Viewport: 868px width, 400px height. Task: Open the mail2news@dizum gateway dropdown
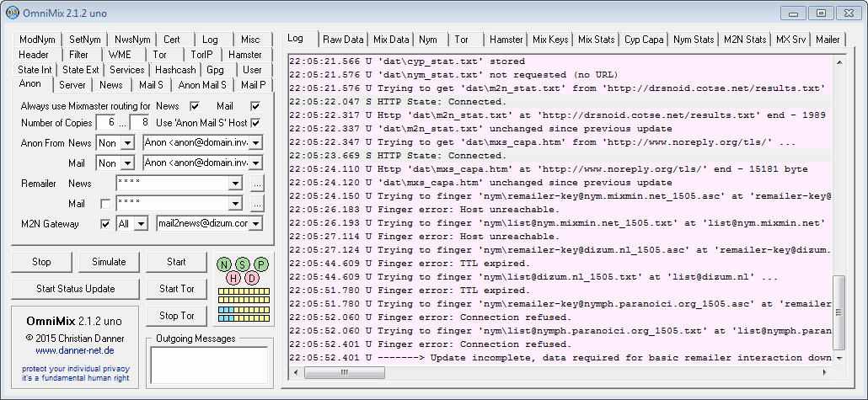pyautogui.click(x=255, y=223)
